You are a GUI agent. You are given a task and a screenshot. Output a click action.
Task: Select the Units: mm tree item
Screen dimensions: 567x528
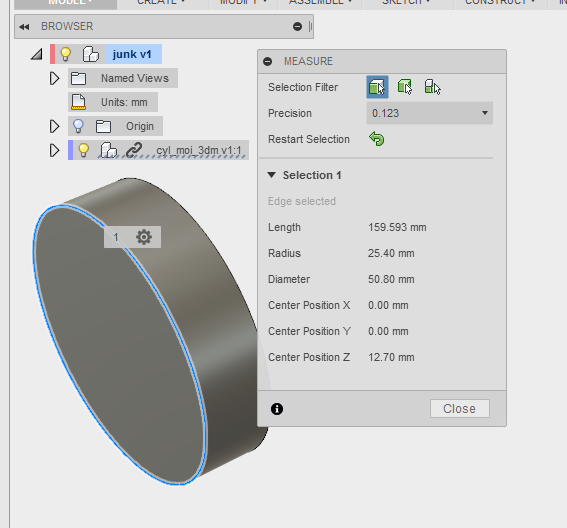113,102
